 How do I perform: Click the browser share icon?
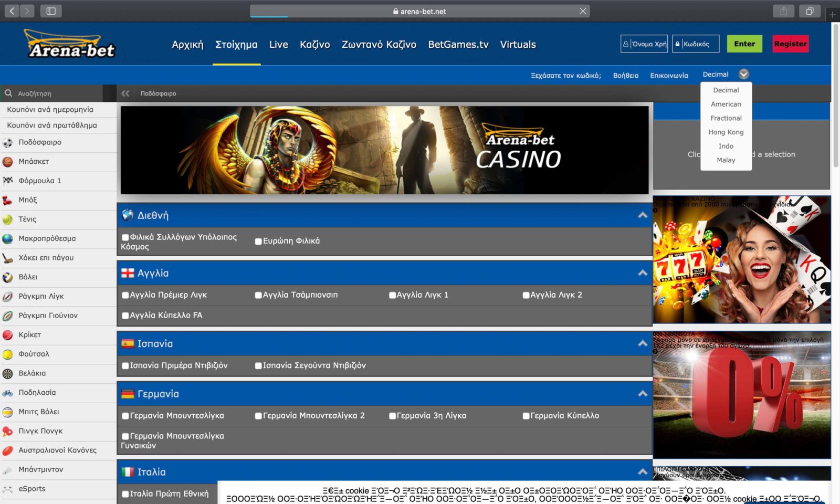(783, 11)
